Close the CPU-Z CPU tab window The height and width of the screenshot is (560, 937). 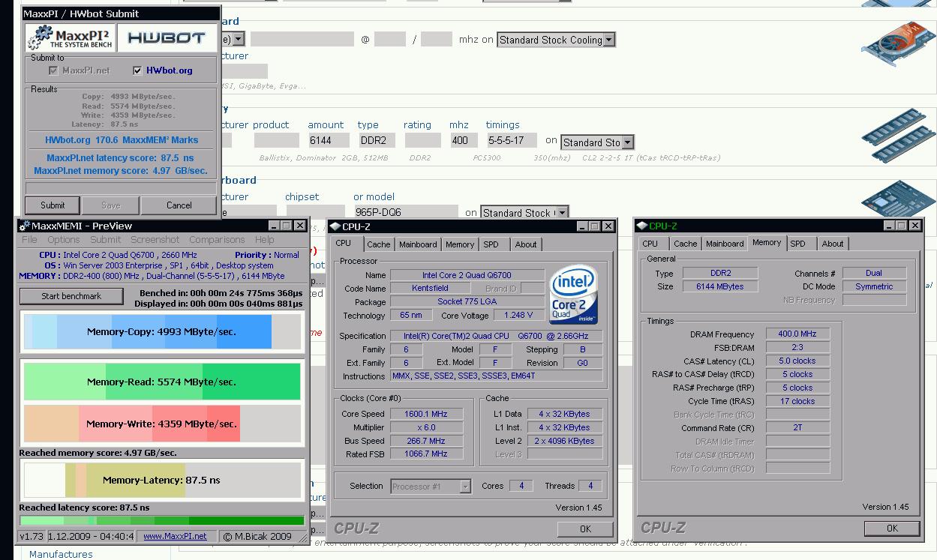tap(608, 226)
